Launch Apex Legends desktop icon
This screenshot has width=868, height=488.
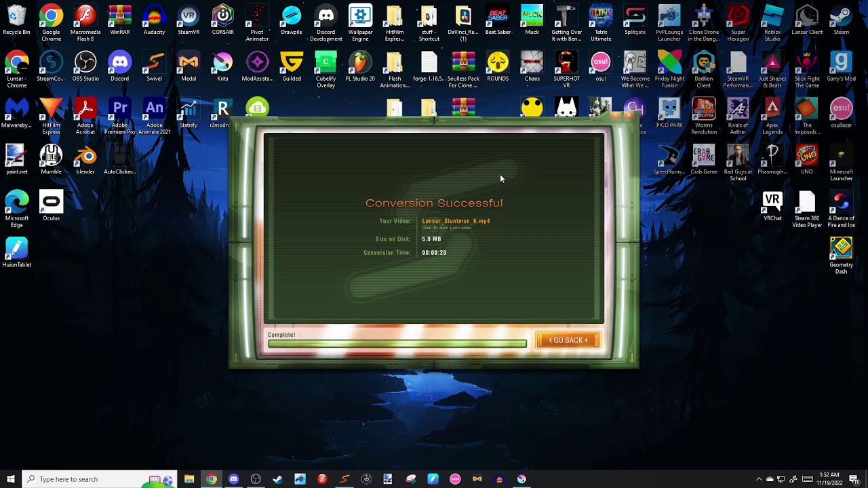pyautogui.click(x=772, y=116)
